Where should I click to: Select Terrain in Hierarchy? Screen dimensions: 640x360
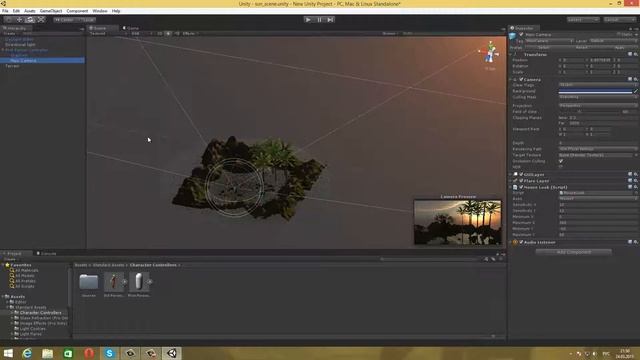point(12,66)
